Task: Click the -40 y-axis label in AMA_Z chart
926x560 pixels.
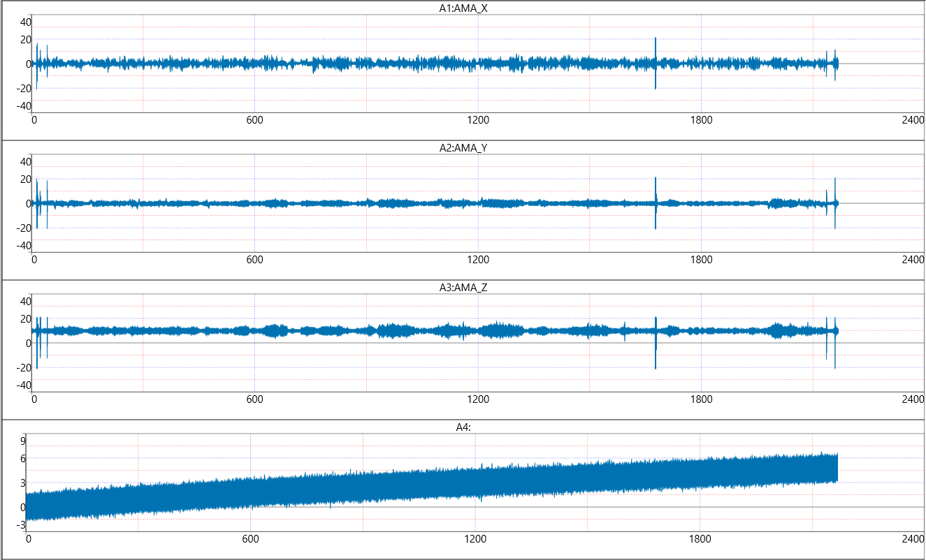Action: [24, 385]
